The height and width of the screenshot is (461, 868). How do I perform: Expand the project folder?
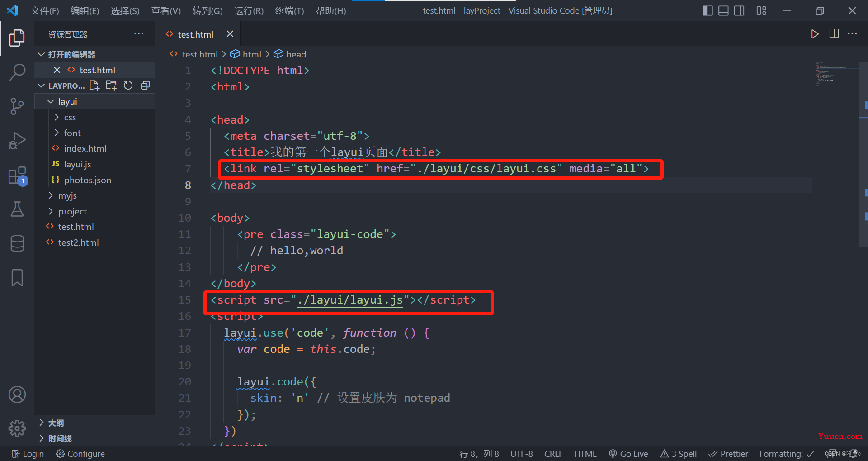[x=95, y=211]
